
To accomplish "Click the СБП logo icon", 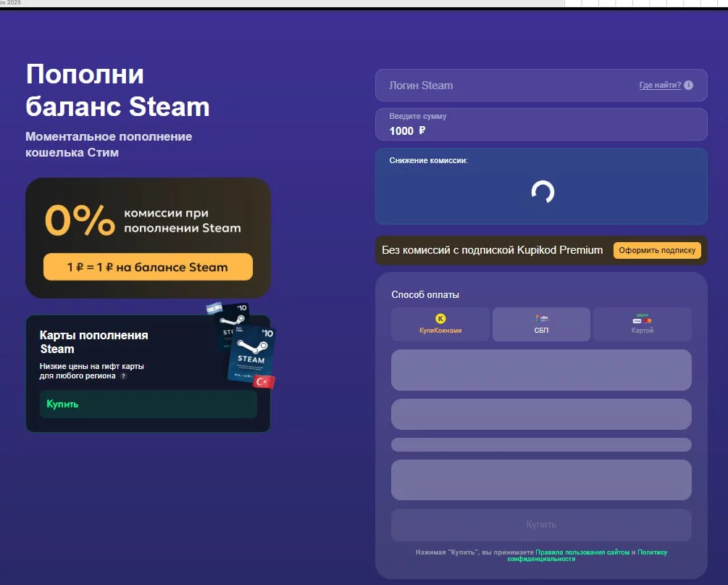I will click(x=541, y=318).
